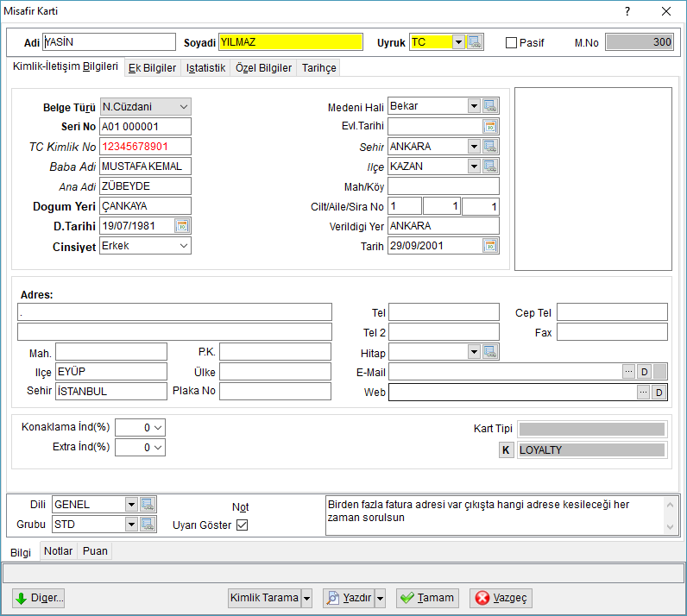The image size is (687, 616).
Task: Confirm with the Tamam button
Action: (x=427, y=598)
